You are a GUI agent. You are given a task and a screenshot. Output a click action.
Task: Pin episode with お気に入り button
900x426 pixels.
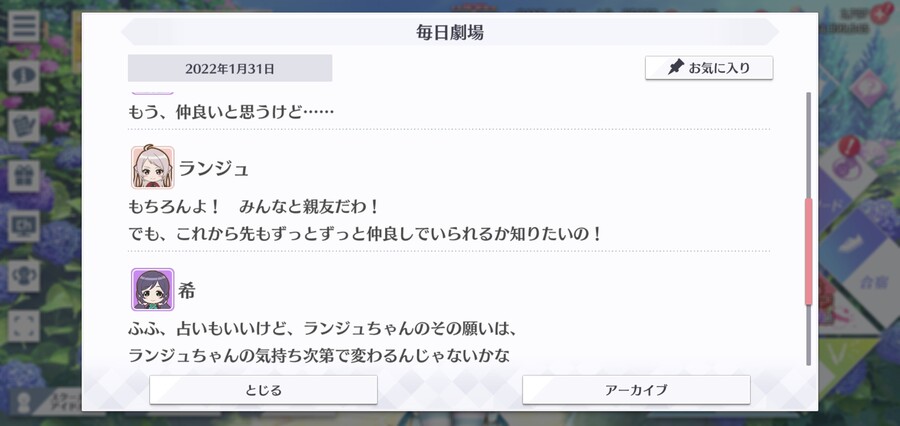click(x=709, y=68)
